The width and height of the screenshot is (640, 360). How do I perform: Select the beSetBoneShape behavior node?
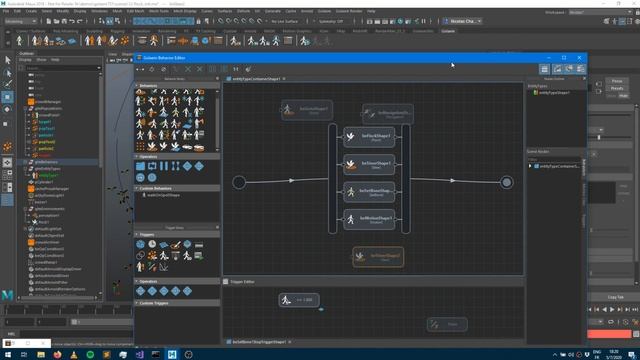pyautogui.click(x=369, y=192)
